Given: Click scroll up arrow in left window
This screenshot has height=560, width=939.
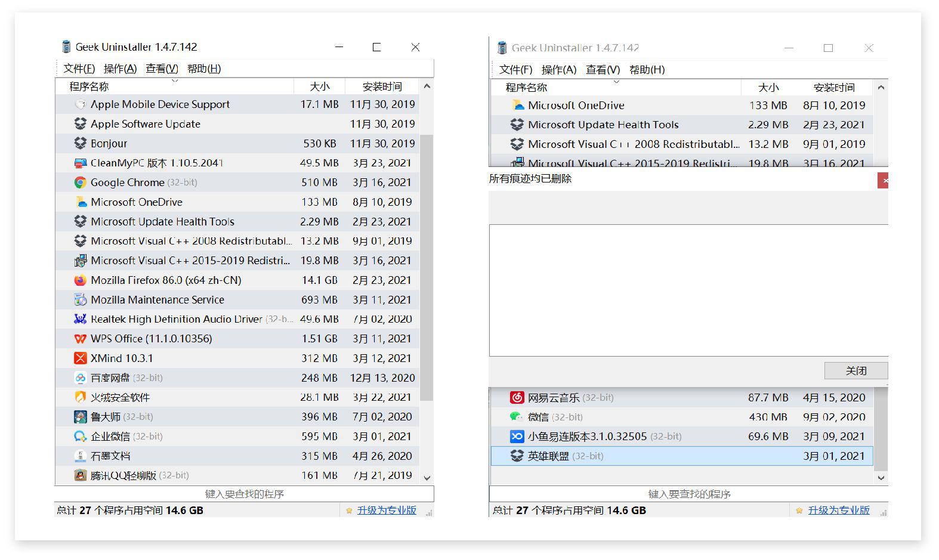Looking at the screenshot, I should pos(427,86).
